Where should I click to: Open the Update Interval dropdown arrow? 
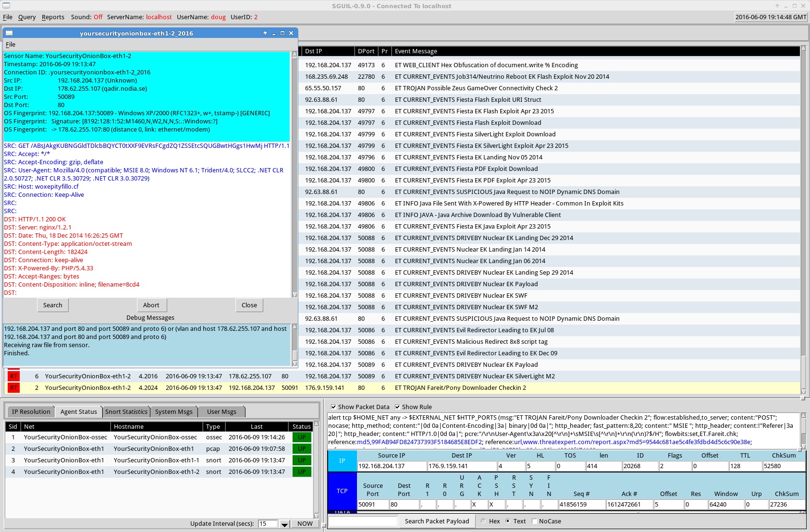[x=284, y=523]
